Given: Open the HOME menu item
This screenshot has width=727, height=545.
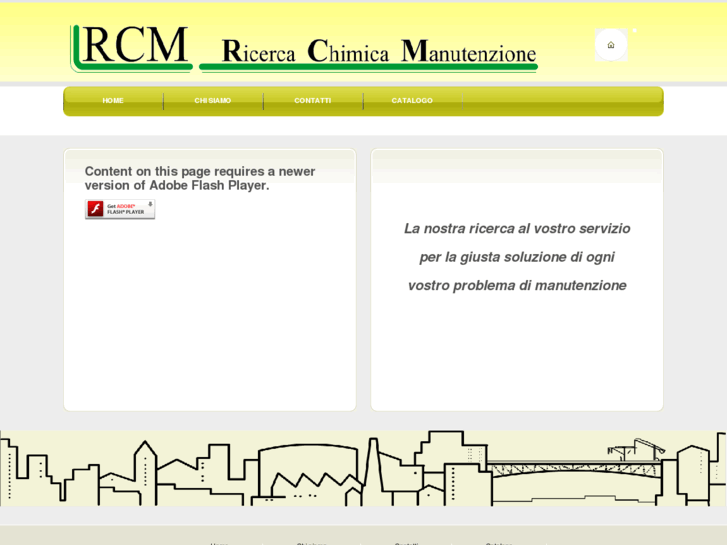Looking at the screenshot, I should [x=113, y=101].
